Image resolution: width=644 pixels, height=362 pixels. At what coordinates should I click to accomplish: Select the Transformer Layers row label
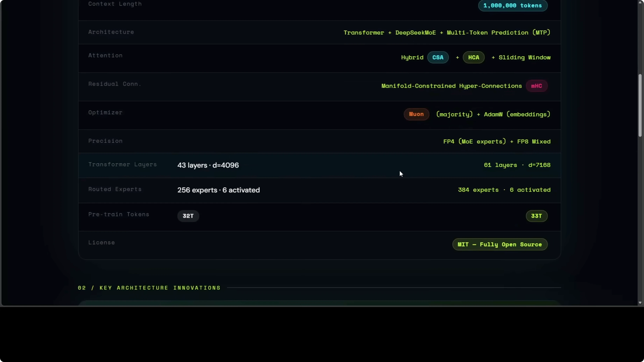122,164
